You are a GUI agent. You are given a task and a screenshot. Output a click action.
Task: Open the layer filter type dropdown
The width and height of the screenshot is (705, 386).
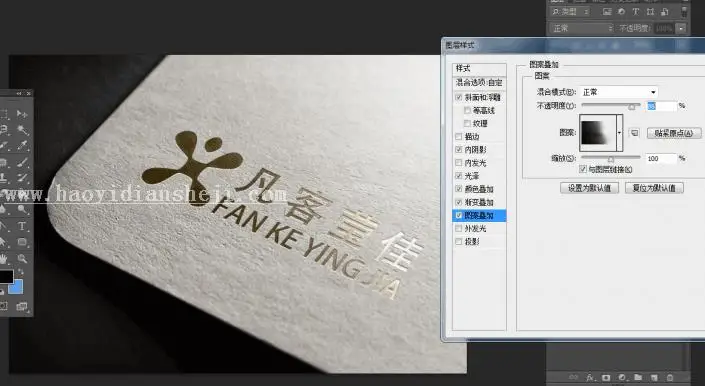[570, 12]
